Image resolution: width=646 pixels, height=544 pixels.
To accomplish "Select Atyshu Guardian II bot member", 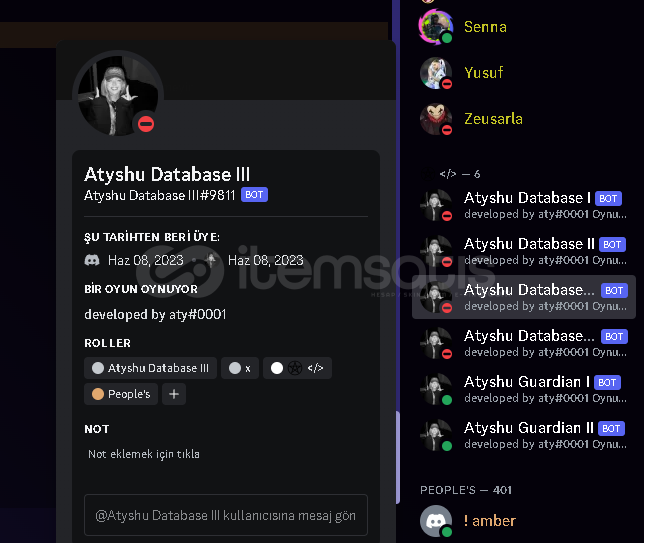I will coord(523,436).
